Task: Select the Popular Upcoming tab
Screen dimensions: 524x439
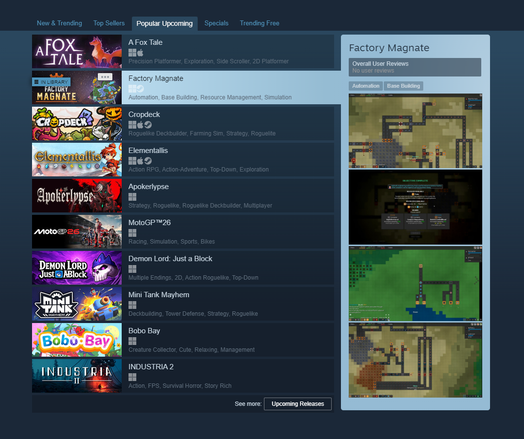Action: pos(164,24)
